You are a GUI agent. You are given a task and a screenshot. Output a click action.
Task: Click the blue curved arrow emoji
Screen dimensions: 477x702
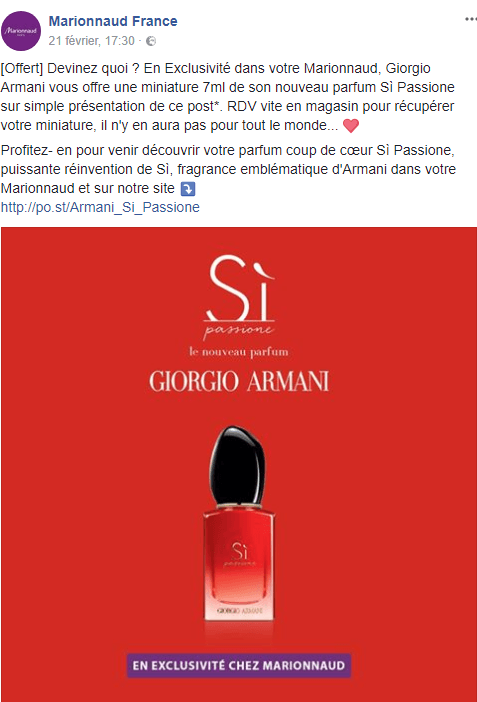(x=188, y=189)
